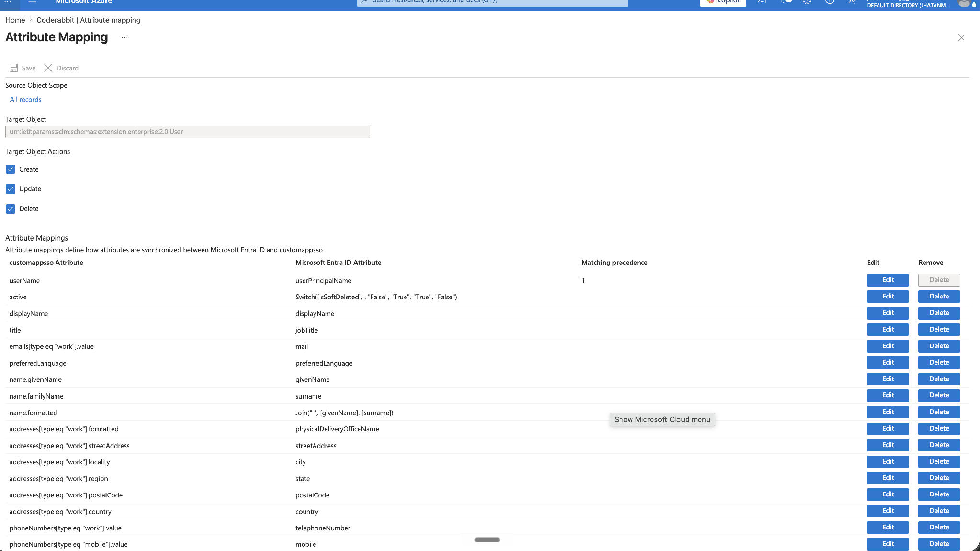Click the Join(" ", [givenName], [surname]) expression
Viewport: 980px width, 551px height.
pyautogui.click(x=344, y=413)
